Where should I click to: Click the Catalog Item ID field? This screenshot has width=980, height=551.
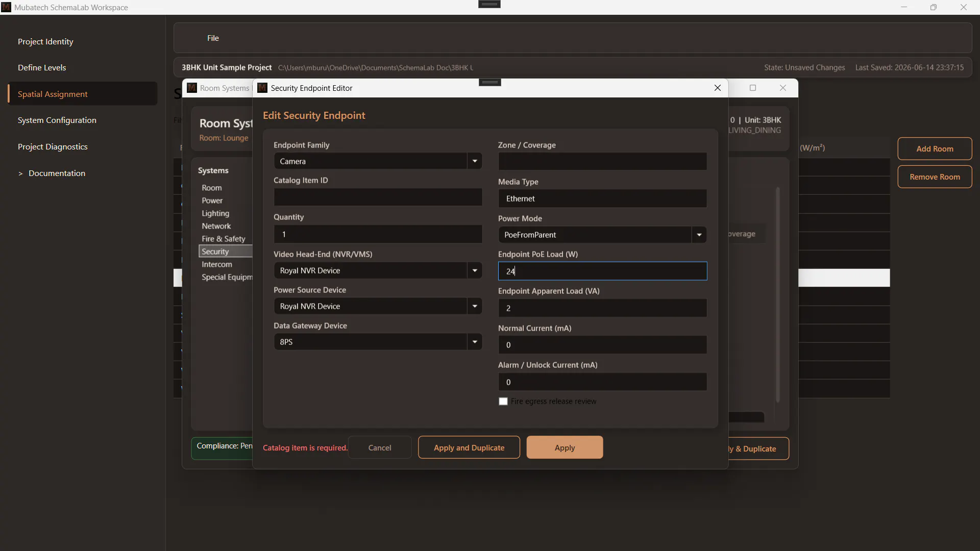tap(378, 197)
